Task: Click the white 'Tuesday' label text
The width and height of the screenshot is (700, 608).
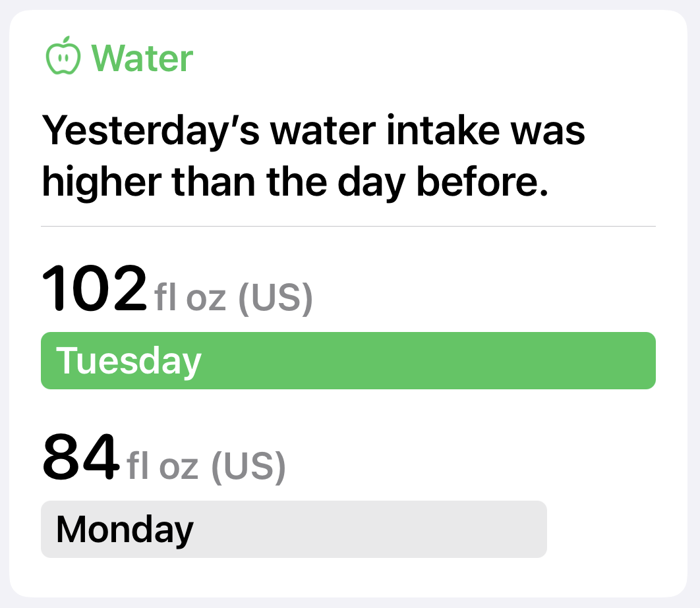Action: 129,361
